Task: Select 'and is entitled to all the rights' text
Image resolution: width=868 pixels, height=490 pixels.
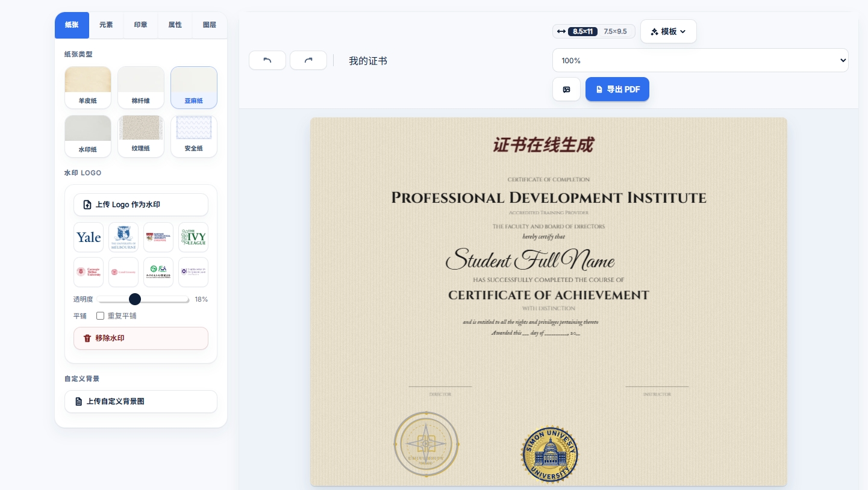Action: pos(531,322)
